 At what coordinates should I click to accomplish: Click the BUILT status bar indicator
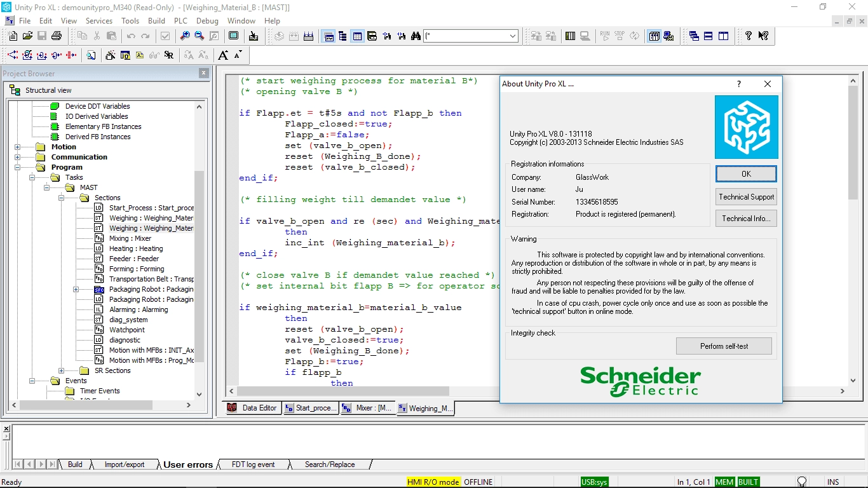[x=749, y=482]
